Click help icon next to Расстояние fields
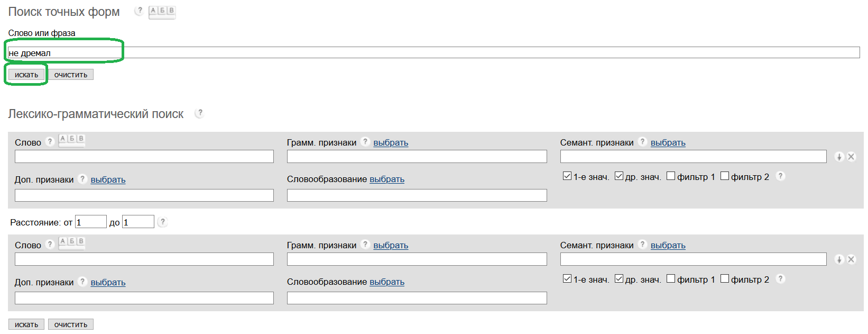 coord(163,222)
